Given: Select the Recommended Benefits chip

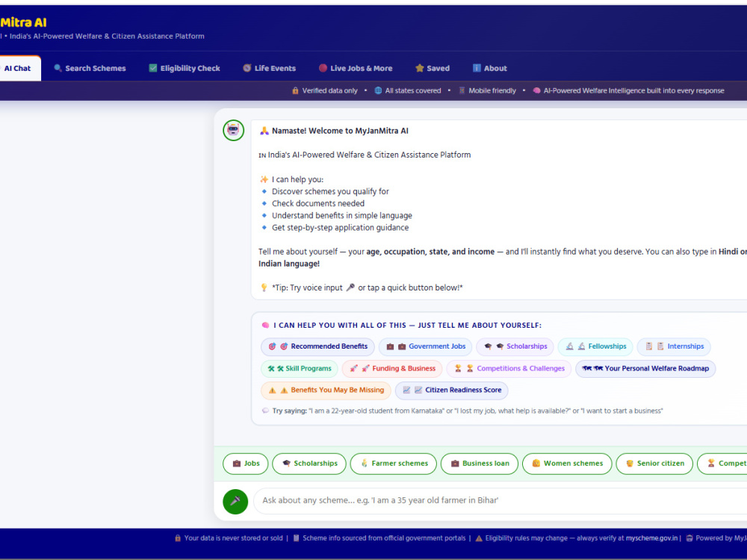Looking at the screenshot, I should pos(317,346).
